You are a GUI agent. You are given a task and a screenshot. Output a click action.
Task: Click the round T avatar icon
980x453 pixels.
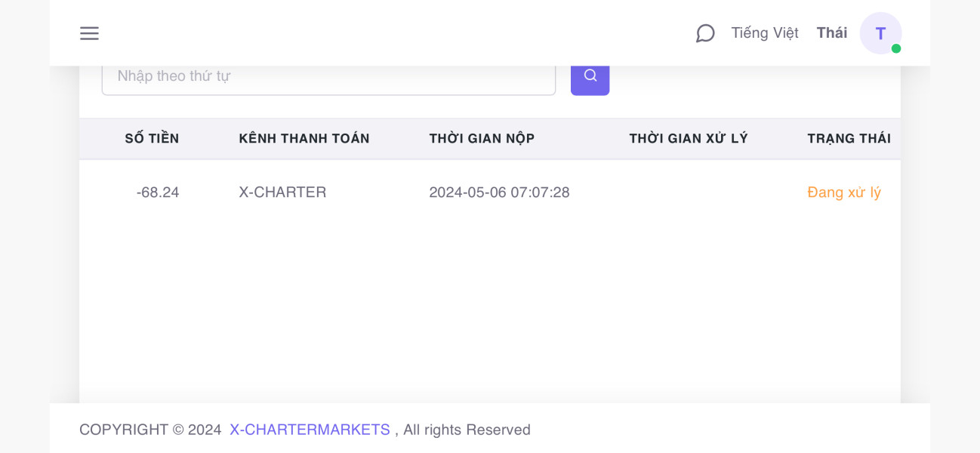[880, 33]
